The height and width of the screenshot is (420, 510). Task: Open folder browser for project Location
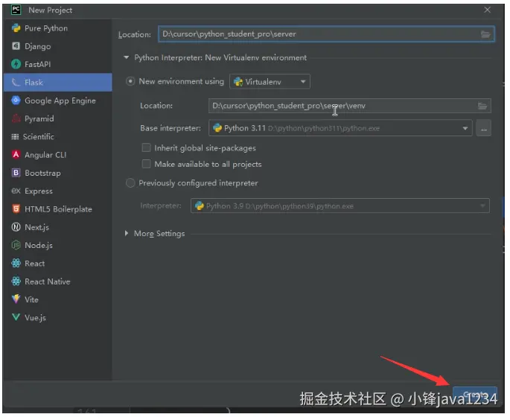tap(485, 34)
